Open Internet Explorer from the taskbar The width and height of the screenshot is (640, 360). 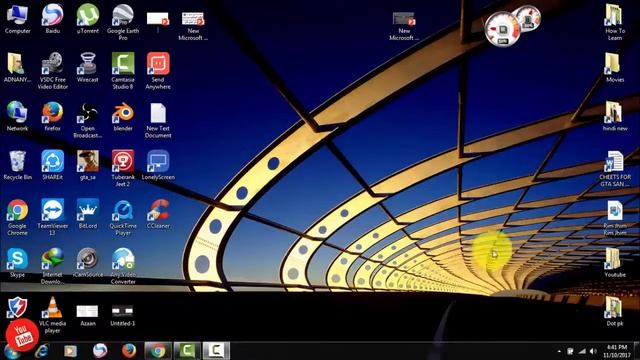pos(42,351)
